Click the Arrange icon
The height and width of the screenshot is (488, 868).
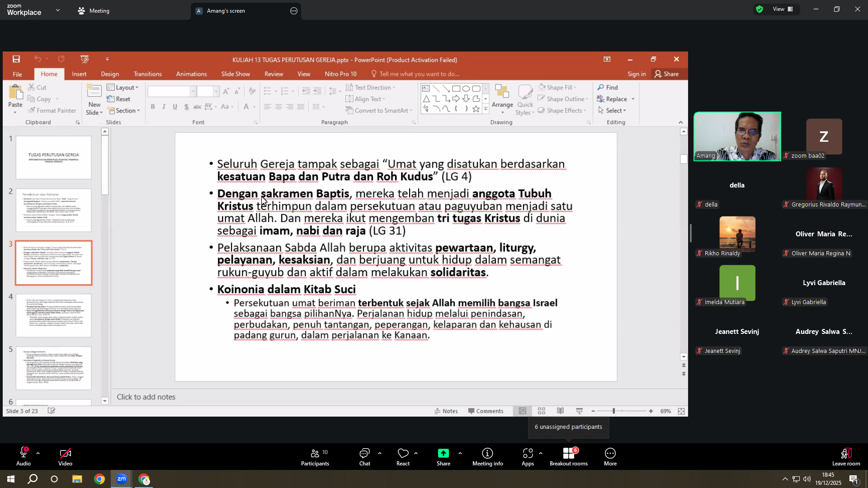point(502,92)
